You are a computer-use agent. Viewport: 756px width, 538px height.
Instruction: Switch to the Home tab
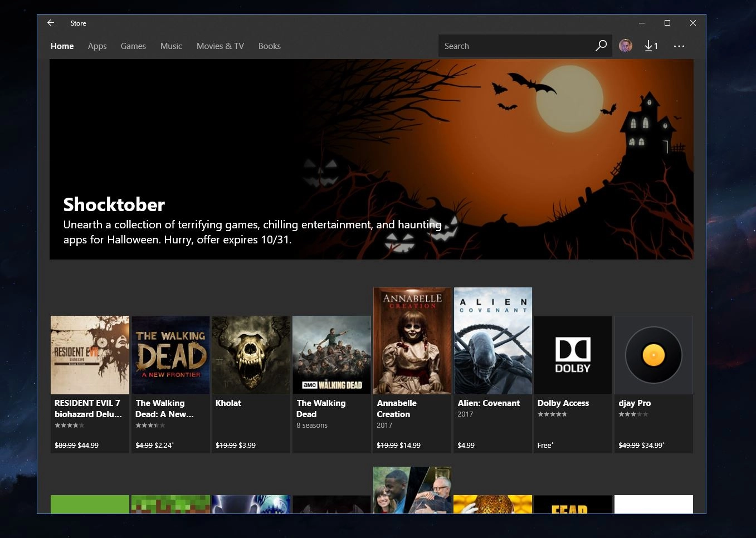62,46
